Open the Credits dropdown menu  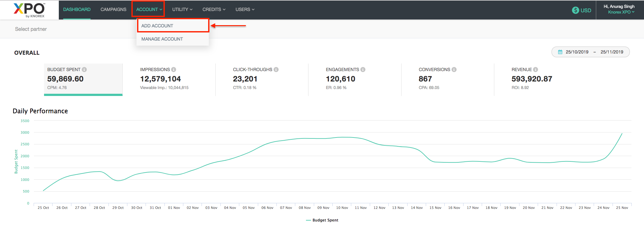(214, 9)
